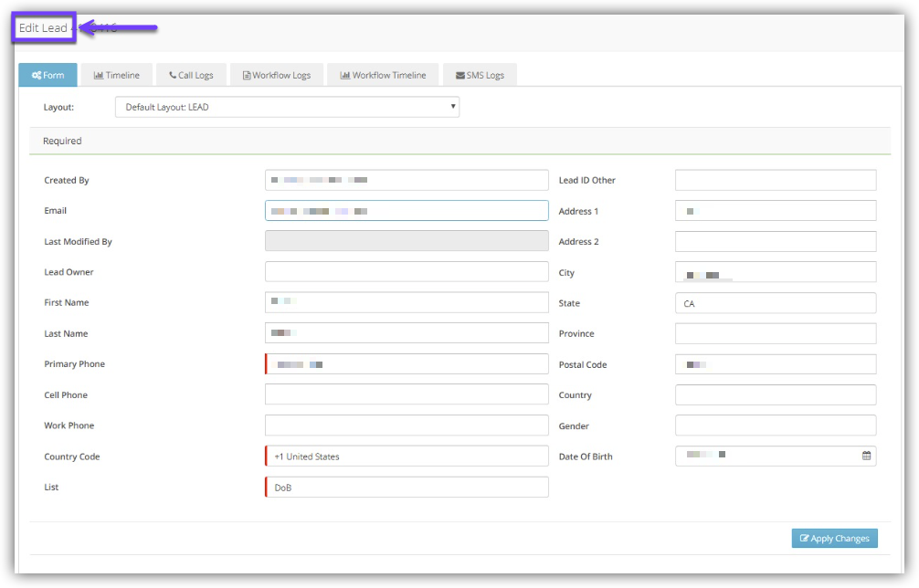Go to the Workflow Timeline tab

pyautogui.click(x=383, y=75)
